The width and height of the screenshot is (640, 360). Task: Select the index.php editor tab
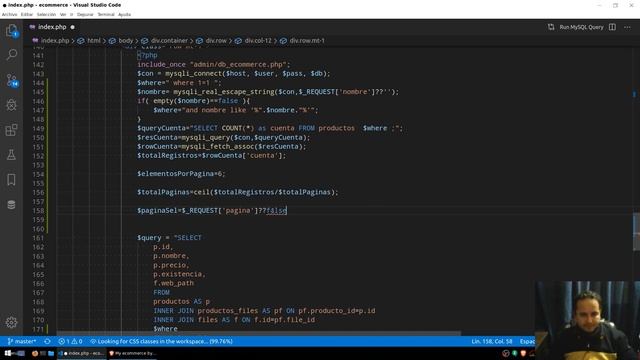click(52, 27)
